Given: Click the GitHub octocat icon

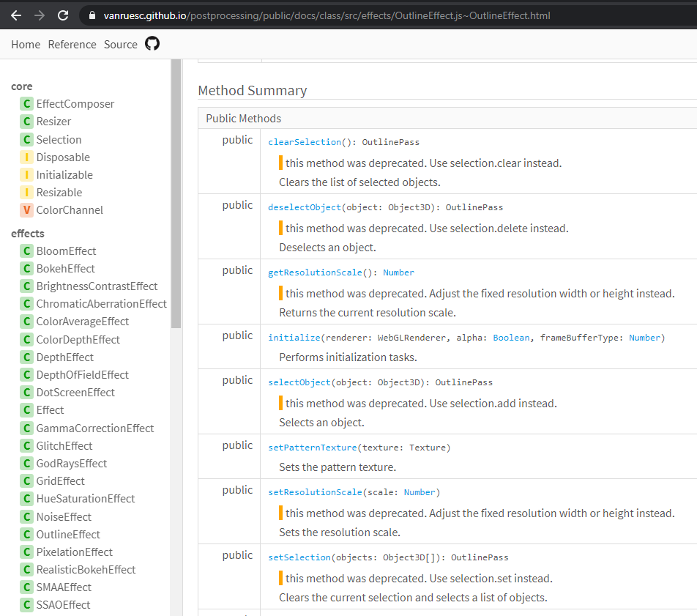Looking at the screenshot, I should coord(152,44).
